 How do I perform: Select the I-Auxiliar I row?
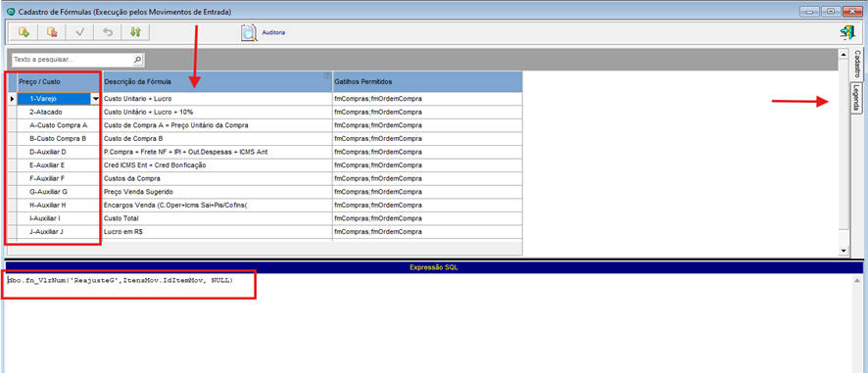[59, 218]
